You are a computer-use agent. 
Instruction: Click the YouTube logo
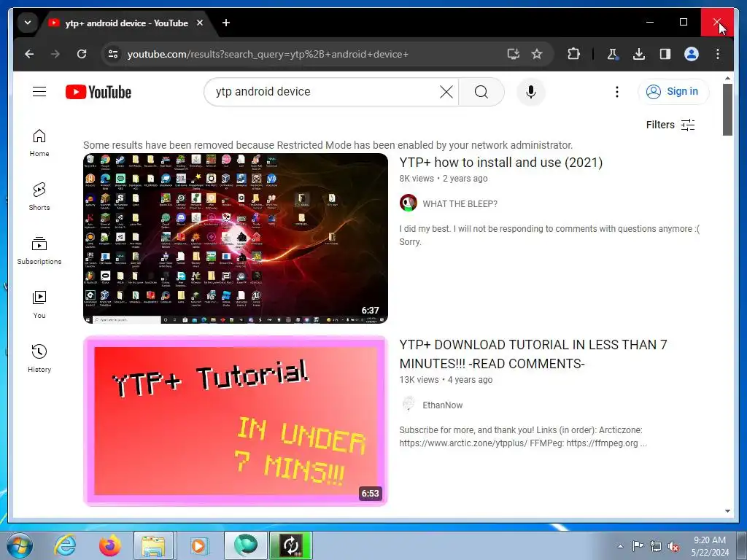tap(98, 92)
